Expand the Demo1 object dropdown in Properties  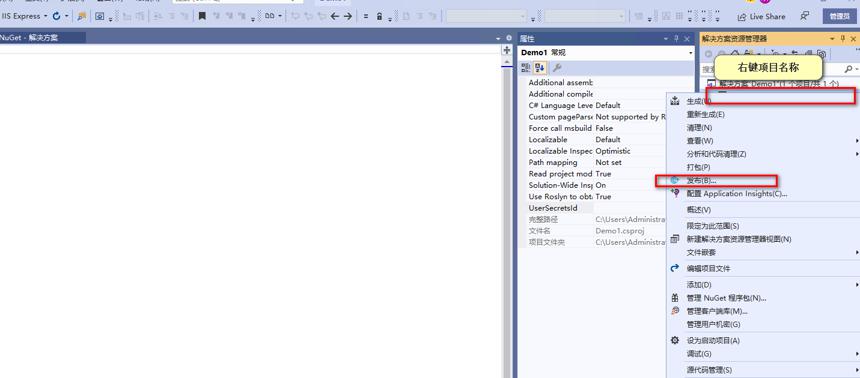[x=691, y=53]
